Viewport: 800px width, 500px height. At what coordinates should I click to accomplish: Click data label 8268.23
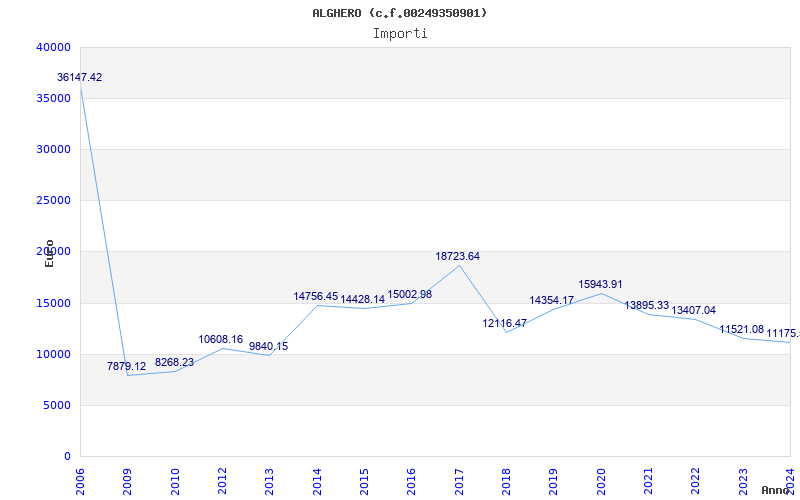click(x=174, y=362)
